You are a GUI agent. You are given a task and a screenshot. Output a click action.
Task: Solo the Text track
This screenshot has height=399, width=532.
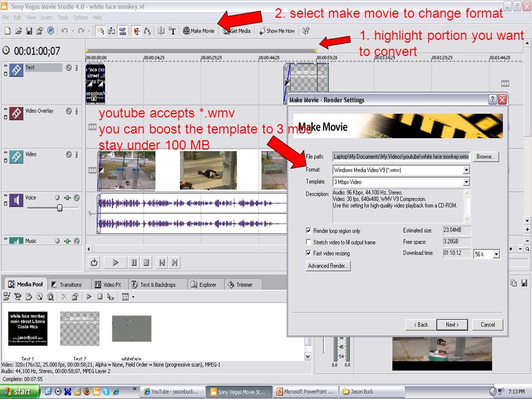(x=76, y=68)
